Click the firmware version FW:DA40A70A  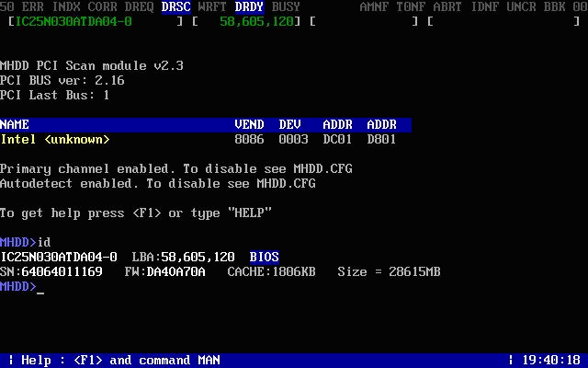tap(165, 272)
